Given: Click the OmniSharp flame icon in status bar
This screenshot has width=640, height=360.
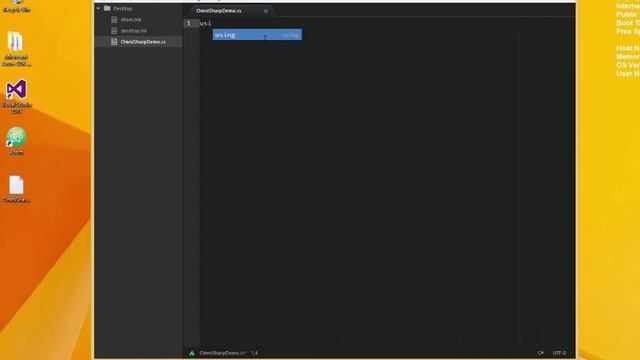Looking at the screenshot, I should (192, 353).
